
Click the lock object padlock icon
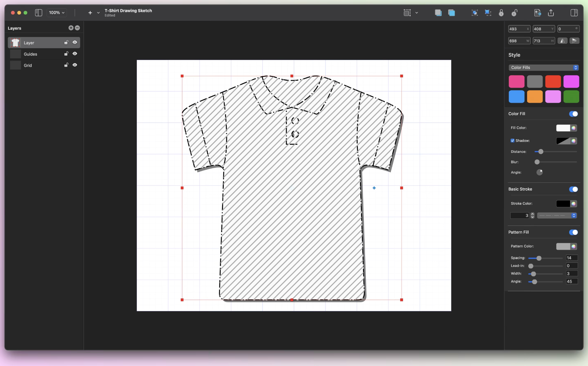tap(501, 13)
